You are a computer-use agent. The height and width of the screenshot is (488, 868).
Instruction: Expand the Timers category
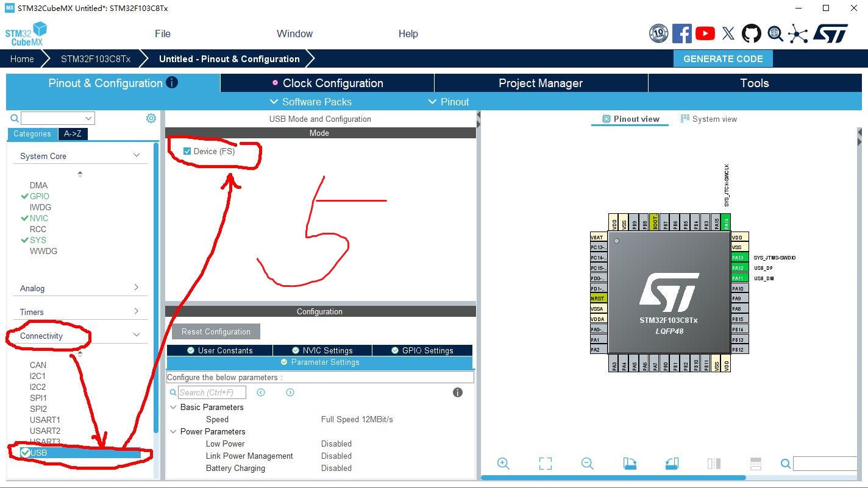137,311
